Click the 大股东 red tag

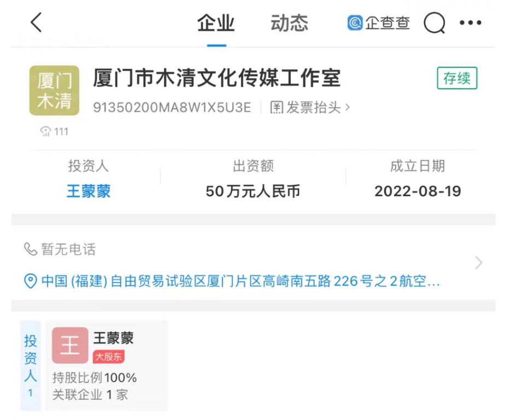pyautogui.click(x=108, y=357)
